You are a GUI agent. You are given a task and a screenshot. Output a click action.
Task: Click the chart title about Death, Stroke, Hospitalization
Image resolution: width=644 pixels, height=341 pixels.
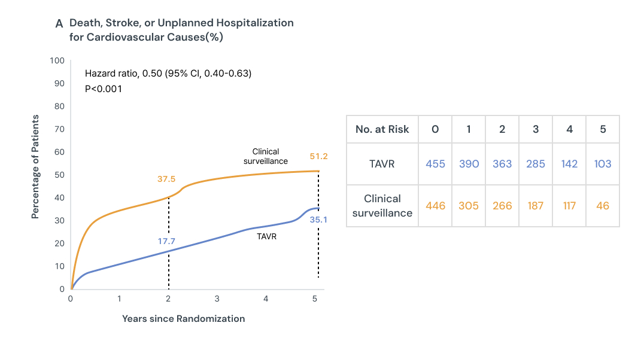tap(181, 30)
